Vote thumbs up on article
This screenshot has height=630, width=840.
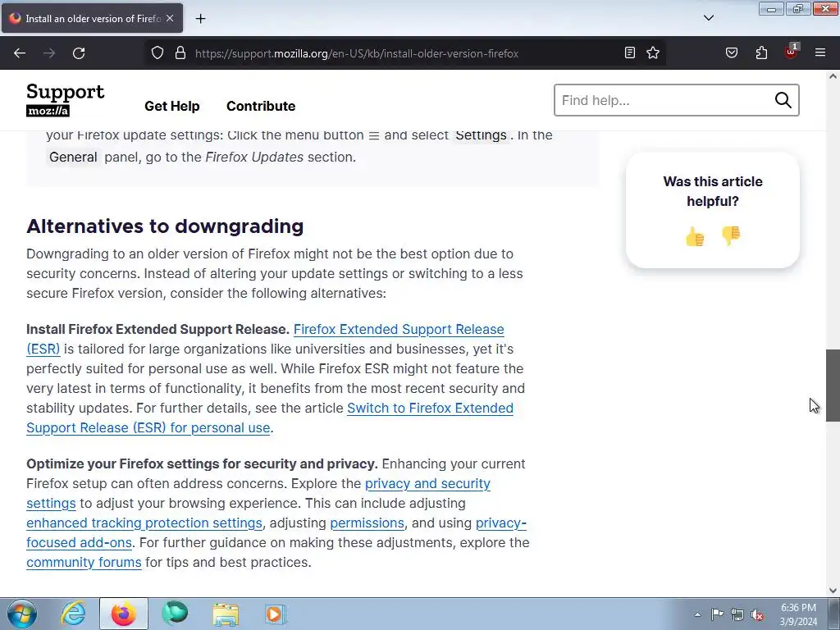coord(695,236)
